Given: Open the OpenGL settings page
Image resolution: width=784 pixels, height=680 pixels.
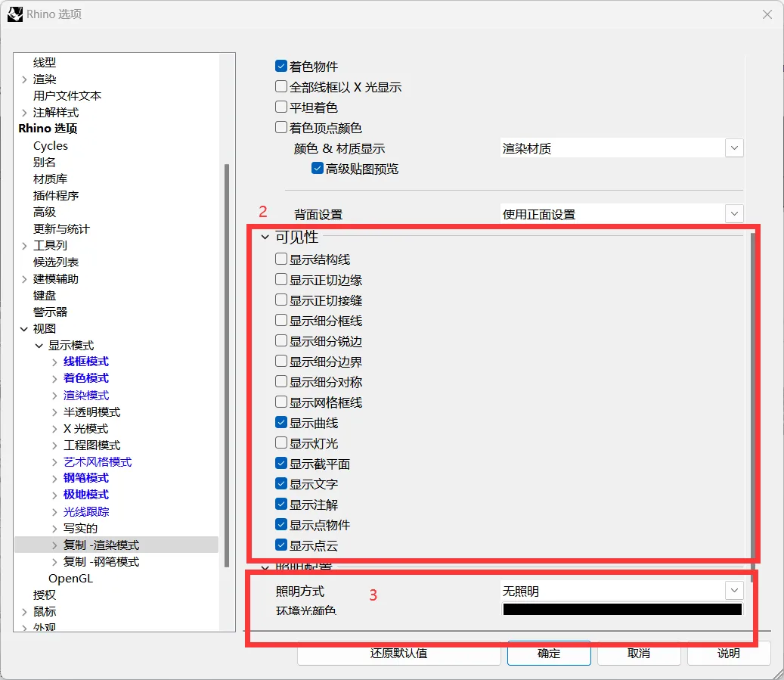Looking at the screenshot, I should 70,579.
